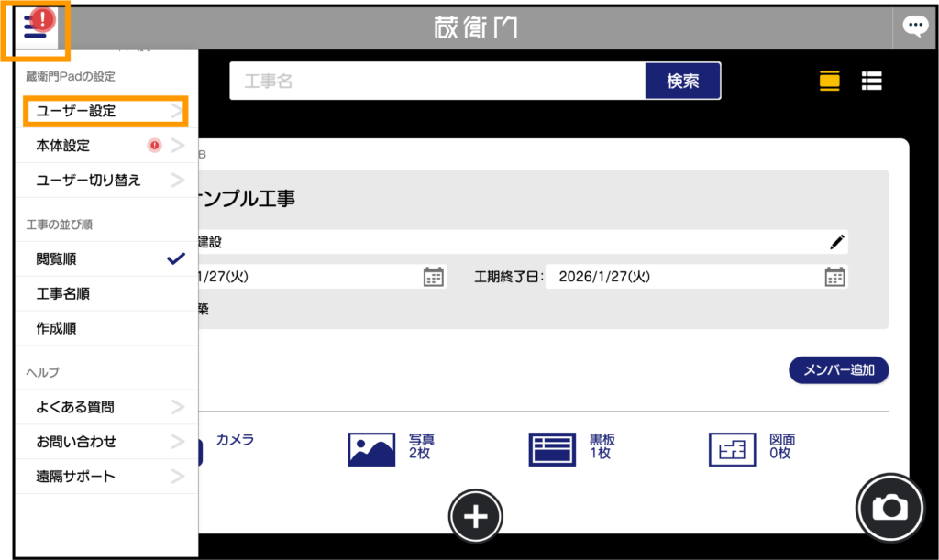Switch to list view layout icon
This screenshot has width=939, height=560.
[x=871, y=81]
